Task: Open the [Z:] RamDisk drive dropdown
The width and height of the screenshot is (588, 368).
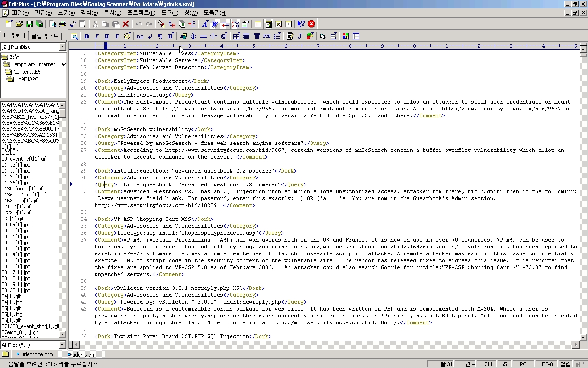Action: (62, 47)
